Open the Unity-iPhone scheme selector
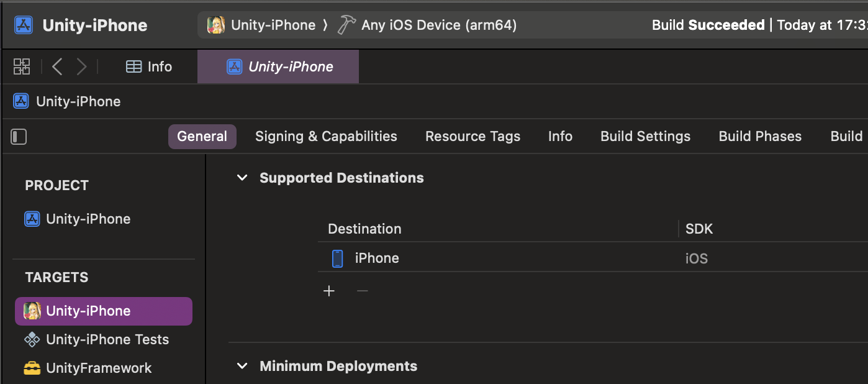868x384 pixels. 262,25
